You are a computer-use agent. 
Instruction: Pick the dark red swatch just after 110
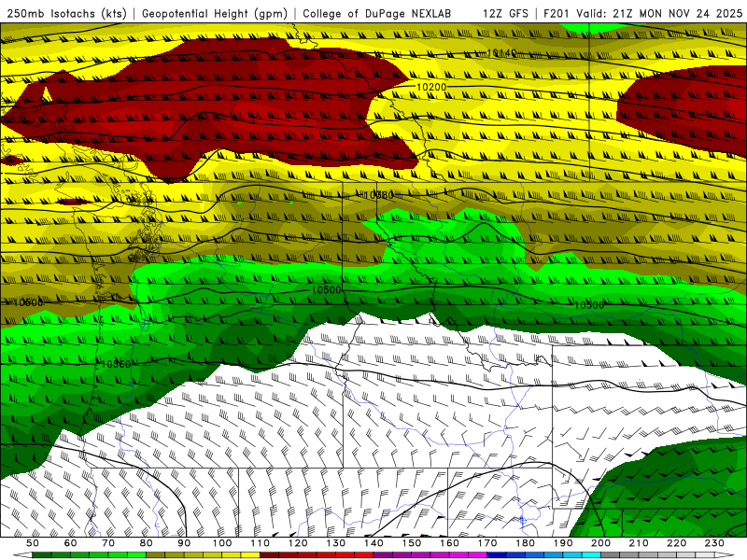(270, 555)
